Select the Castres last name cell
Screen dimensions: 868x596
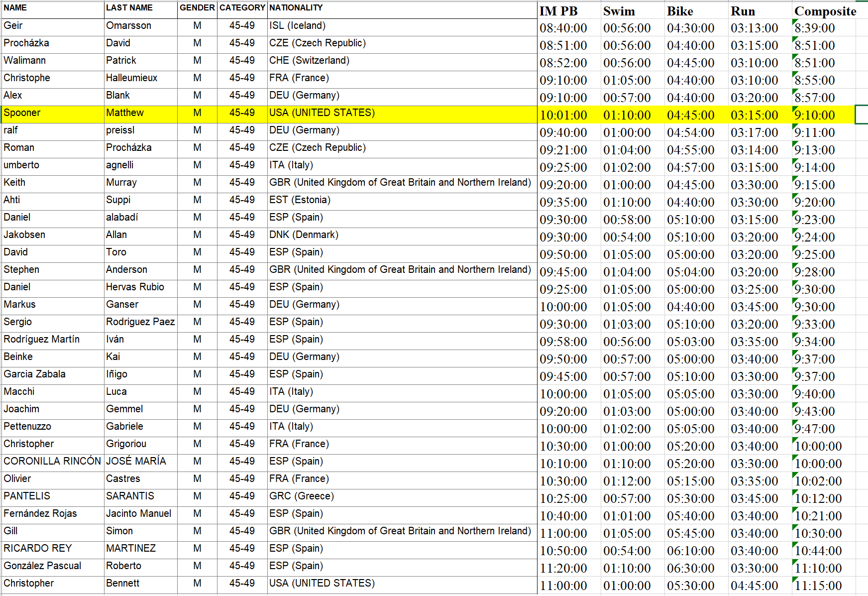[x=141, y=480]
